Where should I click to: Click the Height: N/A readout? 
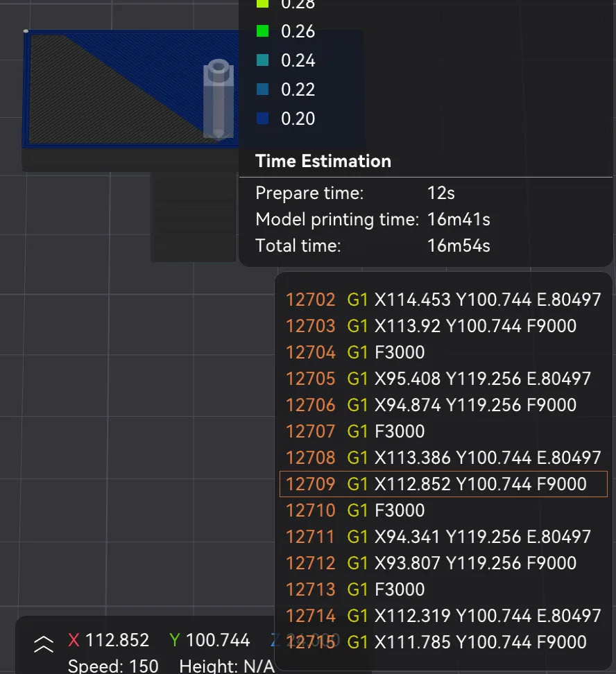(227, 666)
